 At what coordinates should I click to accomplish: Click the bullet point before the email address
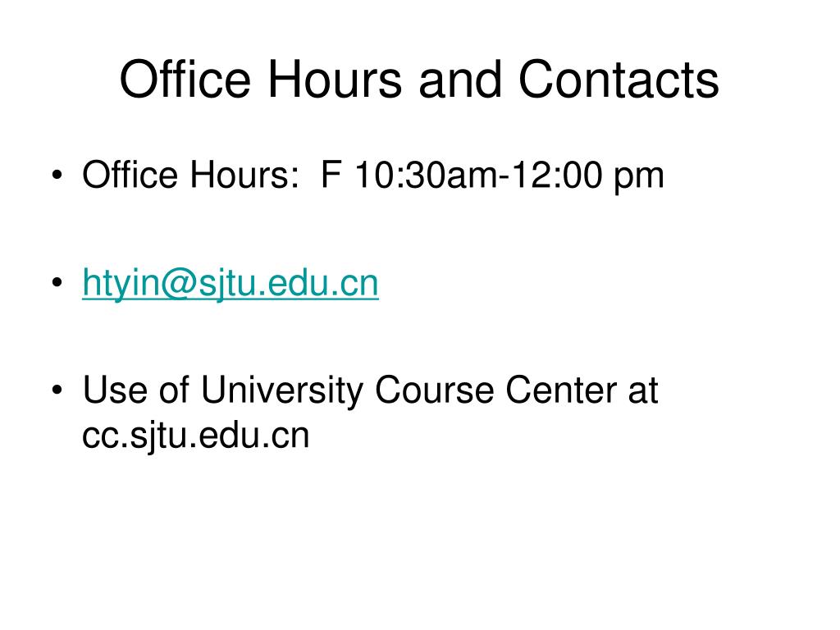pyautogui.click(x=57, y=282)
